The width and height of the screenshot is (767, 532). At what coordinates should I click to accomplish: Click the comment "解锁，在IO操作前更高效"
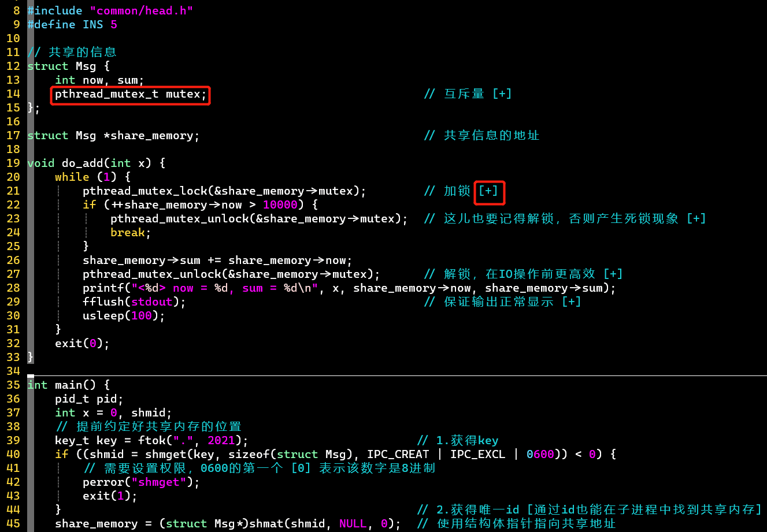[x=520, y=274]
